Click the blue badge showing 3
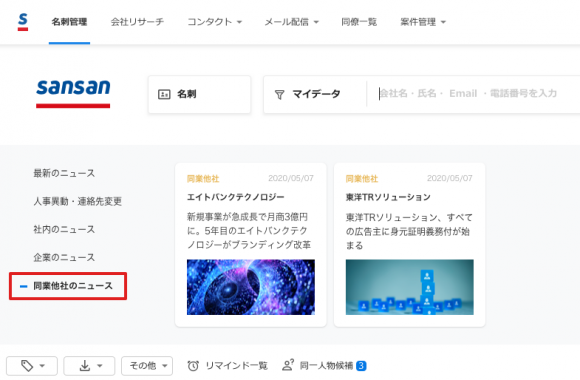This screenshot has height=380, width=580. [x=361, y=366]
